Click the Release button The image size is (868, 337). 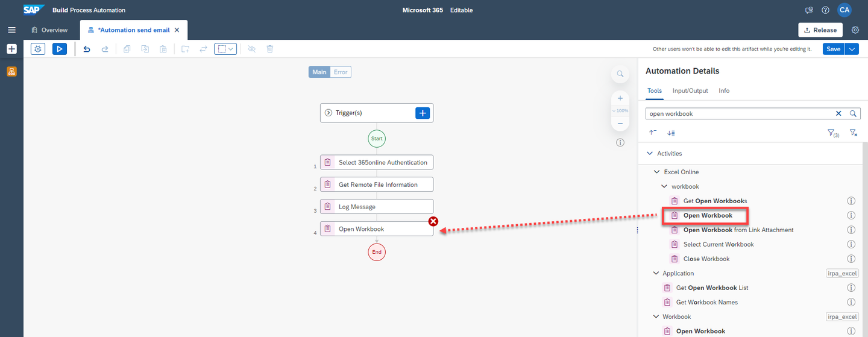[820, 30]
